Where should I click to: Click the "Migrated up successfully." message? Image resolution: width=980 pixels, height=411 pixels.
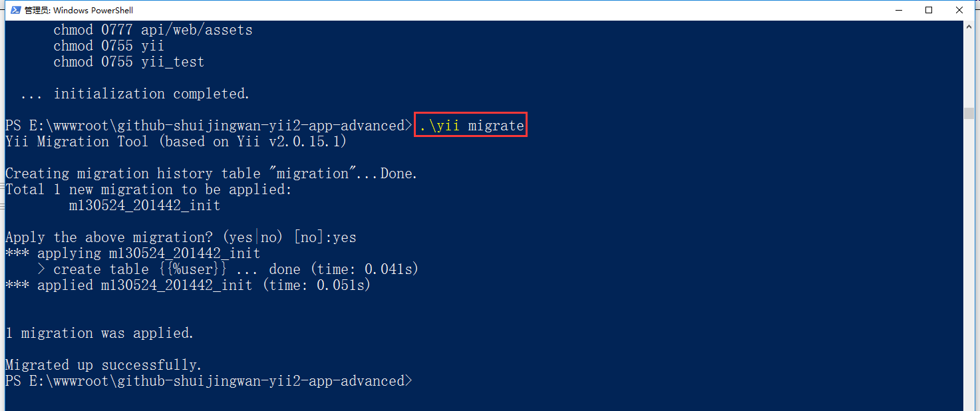pyautogui.click(x=103, y=365)
